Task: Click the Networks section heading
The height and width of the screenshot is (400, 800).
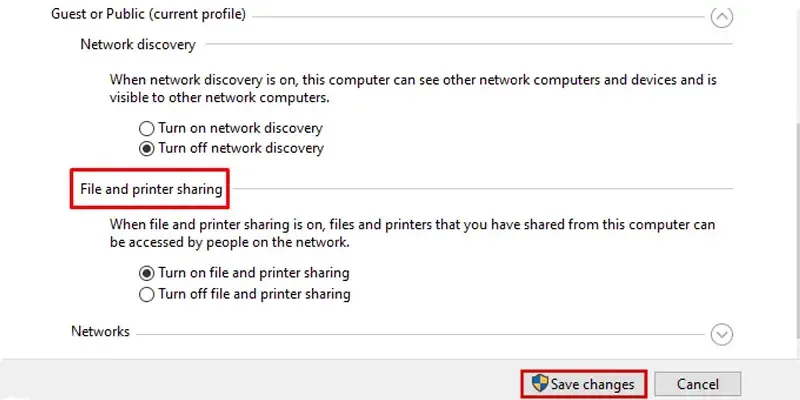Action: click(x=101, y=332)
